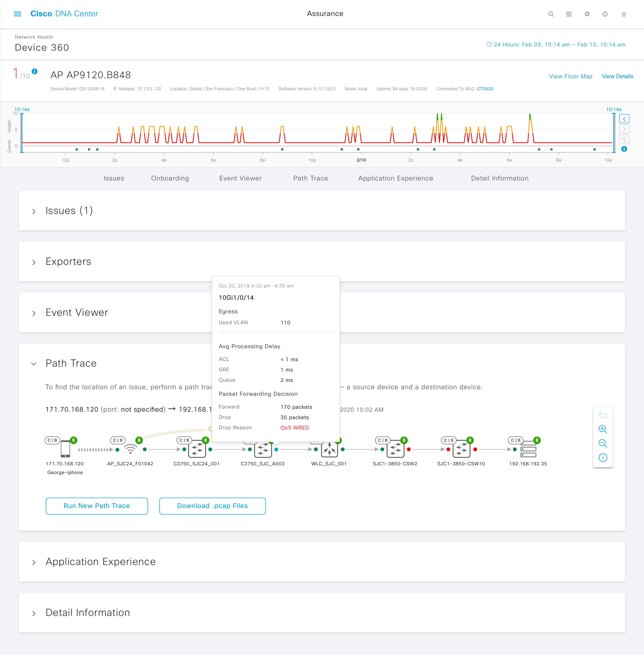
Task: Select the AP_SJC24_F01042 access point icon
Action: coord(131,449)
